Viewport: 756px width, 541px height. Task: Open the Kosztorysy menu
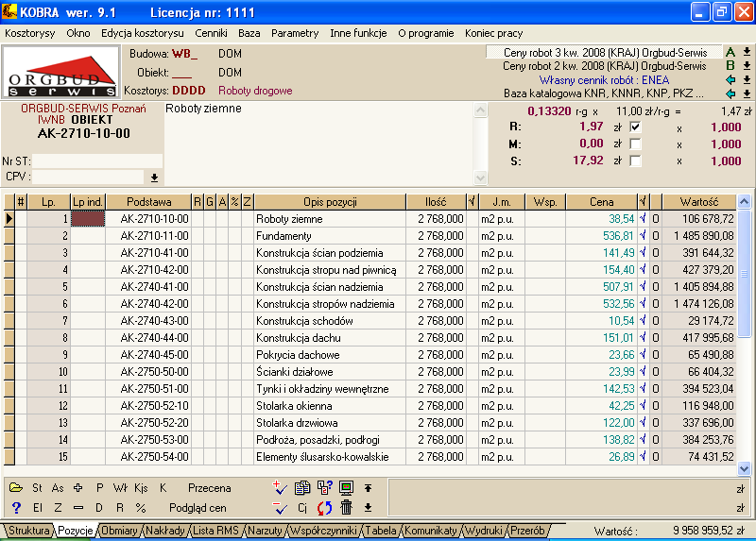[30, 33]
